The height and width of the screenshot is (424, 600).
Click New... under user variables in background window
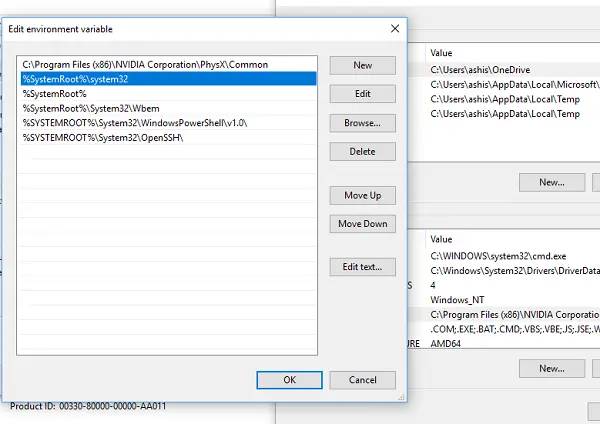(552, 182)
